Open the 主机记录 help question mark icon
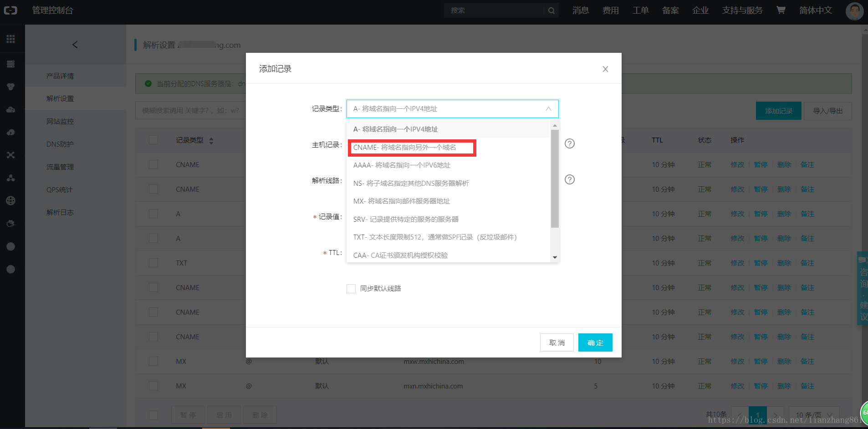The width and height of the screenshot is (868, 429). (570, 143)
